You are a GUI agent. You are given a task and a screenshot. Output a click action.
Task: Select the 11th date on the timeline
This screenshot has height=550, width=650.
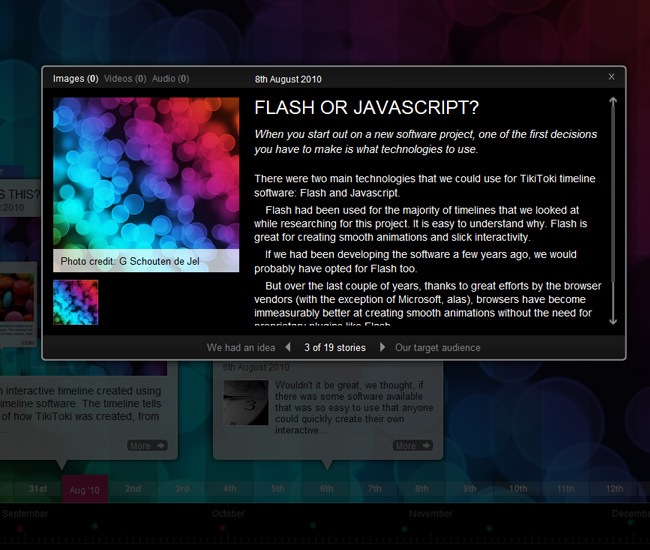(x=565, y=489)
